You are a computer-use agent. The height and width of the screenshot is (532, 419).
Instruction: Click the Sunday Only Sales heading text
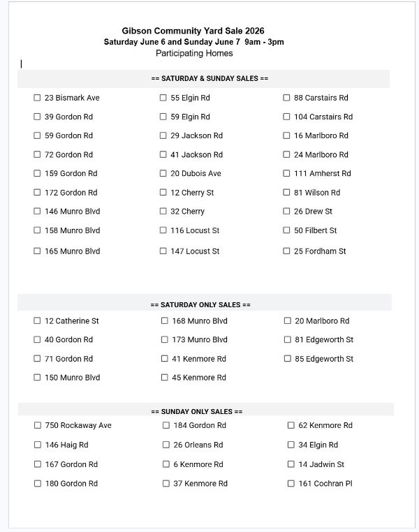197,411
